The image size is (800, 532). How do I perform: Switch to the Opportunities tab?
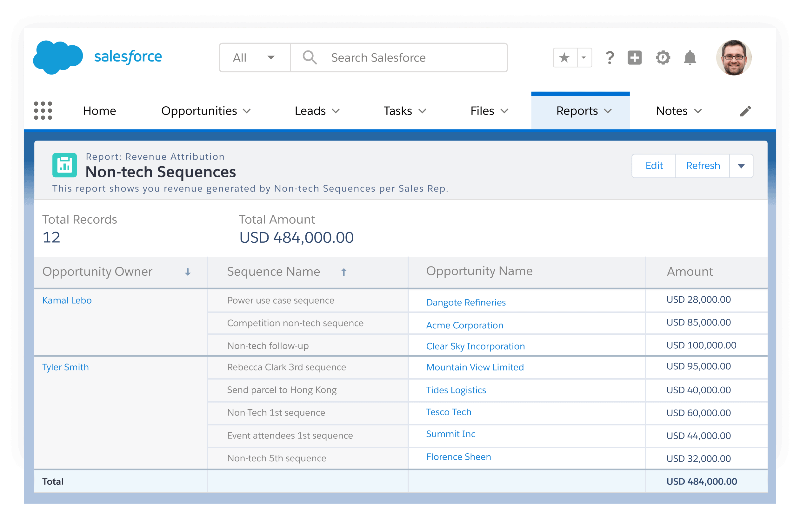pyautogui.click(x=199, y=111)
